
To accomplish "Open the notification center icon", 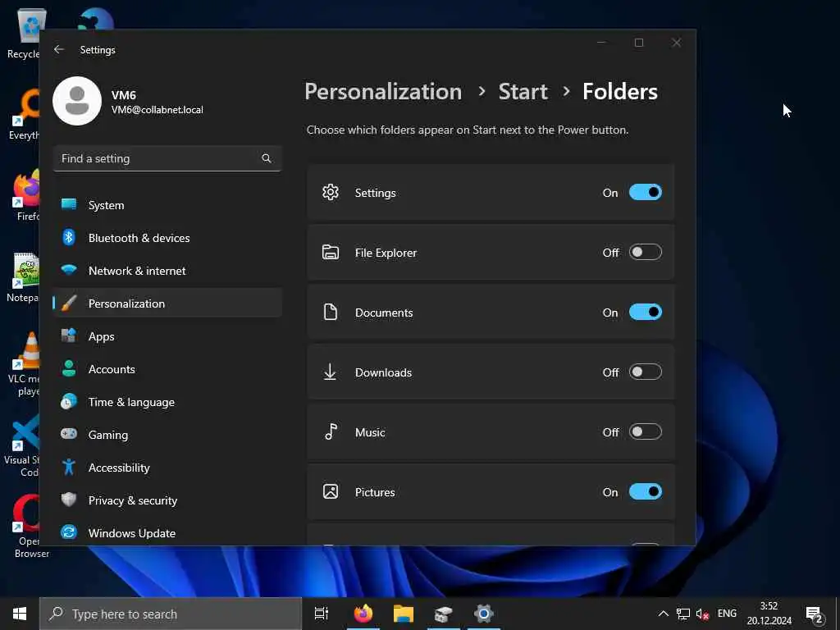I will [x=814, y=614].
